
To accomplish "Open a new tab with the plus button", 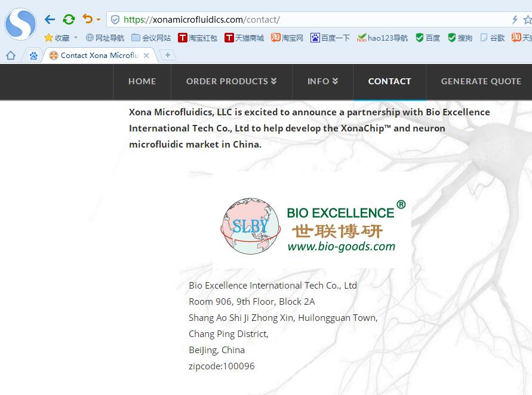I will (168, 55).
